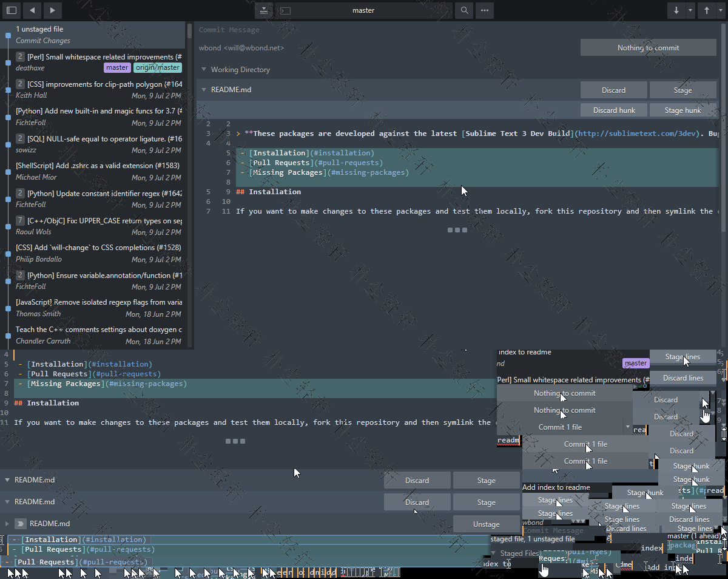Pull changes with the down-arrow icon
Screen dimensions: 728x579
point(676,10)
